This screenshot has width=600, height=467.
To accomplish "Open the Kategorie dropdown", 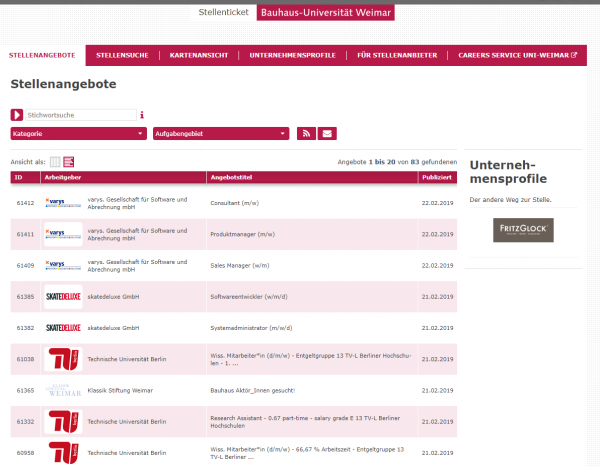I will (x=78, y=134).
